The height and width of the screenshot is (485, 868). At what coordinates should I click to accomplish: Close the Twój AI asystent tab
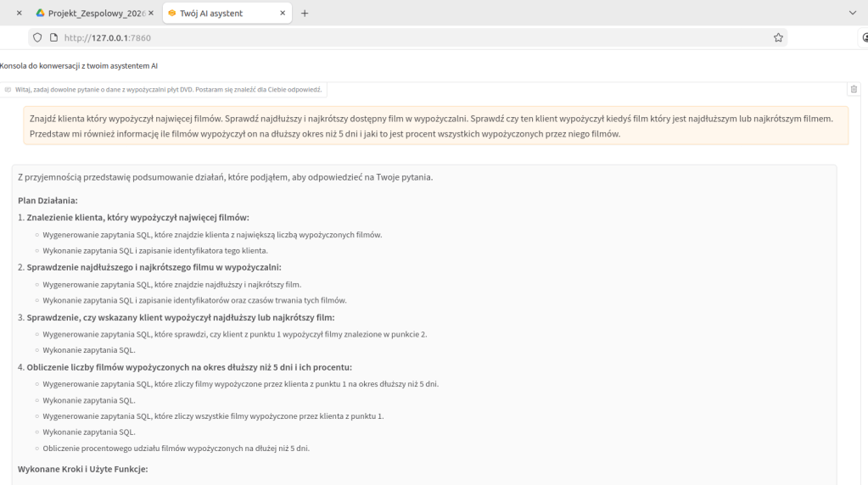click(283, 14)
